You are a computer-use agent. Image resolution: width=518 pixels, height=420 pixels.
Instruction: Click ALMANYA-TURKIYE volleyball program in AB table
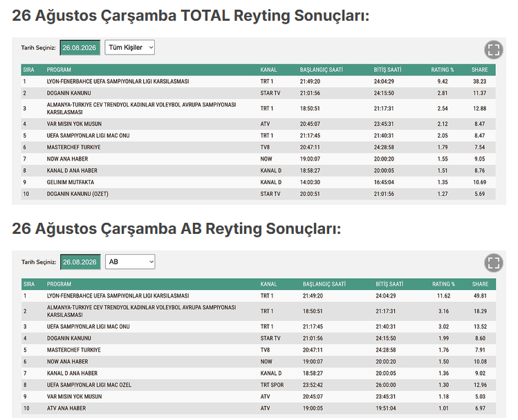click(x=141, y=311)
